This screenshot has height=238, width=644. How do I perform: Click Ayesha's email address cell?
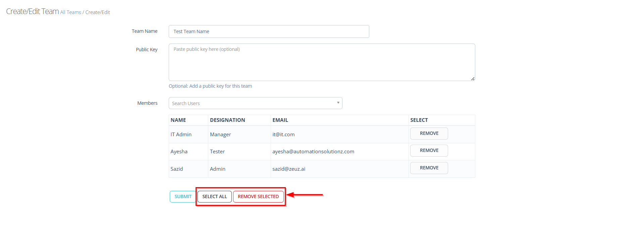point(313,152)
